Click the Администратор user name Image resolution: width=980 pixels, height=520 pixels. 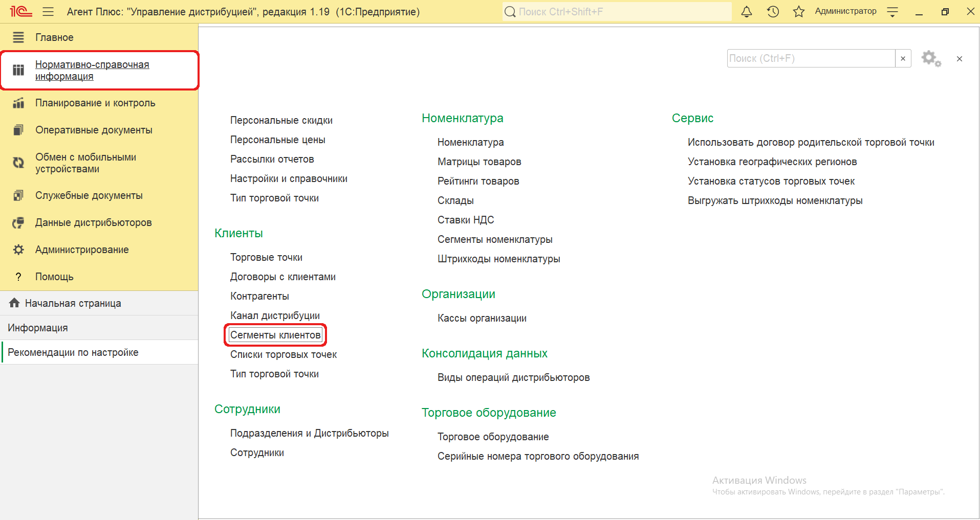click(x=845, y=11)
